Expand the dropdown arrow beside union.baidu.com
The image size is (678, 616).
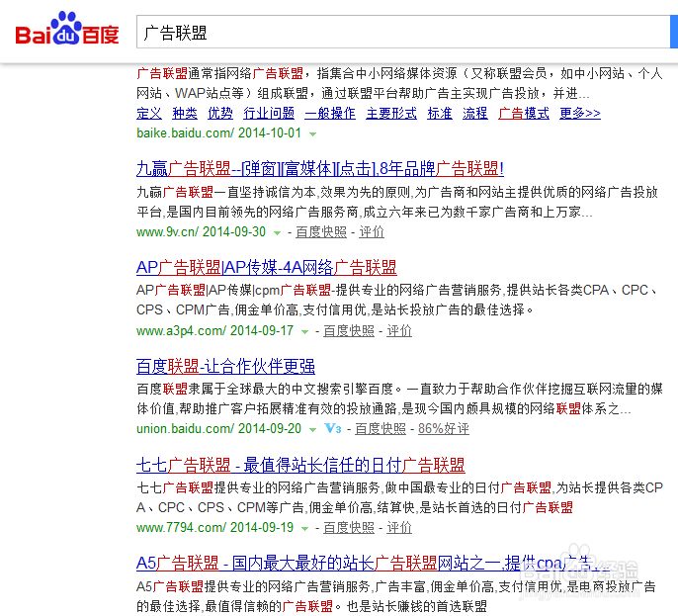312,430
